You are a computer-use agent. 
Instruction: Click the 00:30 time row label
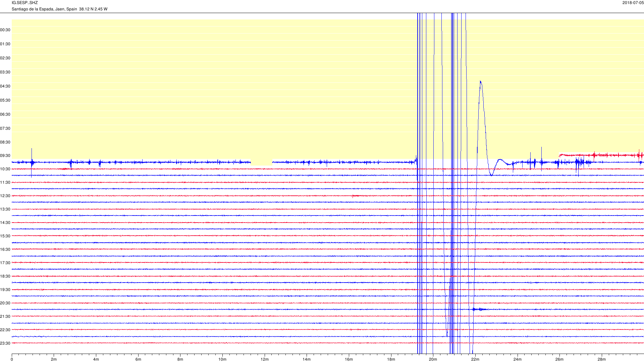(x=5, y=30)
